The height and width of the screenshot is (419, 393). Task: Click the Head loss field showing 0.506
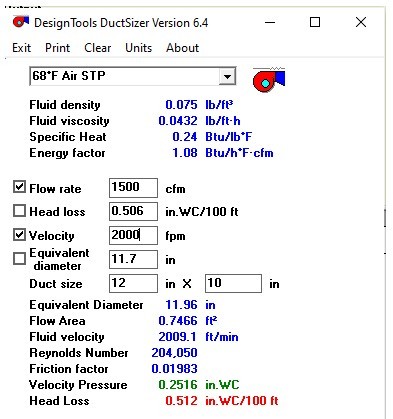coord(133,211)
